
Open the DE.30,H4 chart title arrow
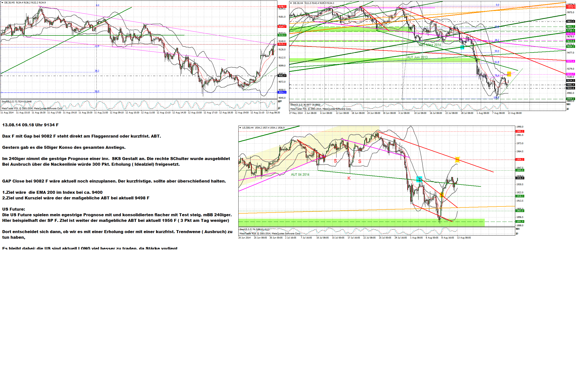pos(291,3)
